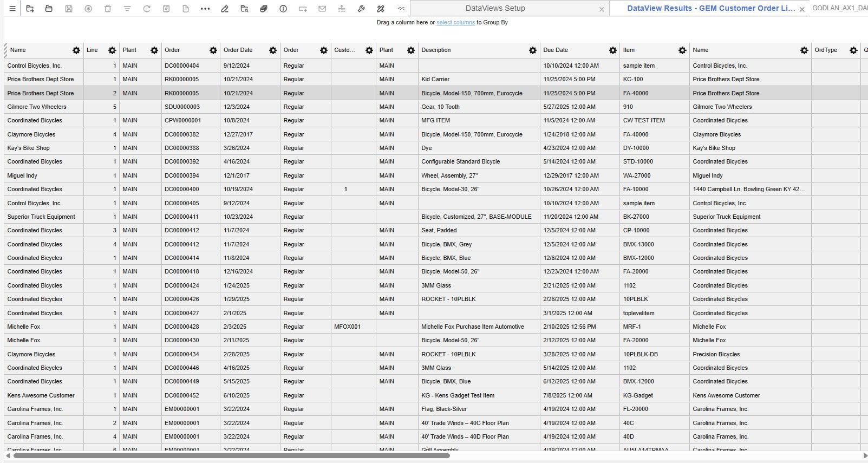Click the horizontal scrollbar at the bottom
The height and width of the screenshot is (463, 868).
pyautogui.click(x=232, y=456)
